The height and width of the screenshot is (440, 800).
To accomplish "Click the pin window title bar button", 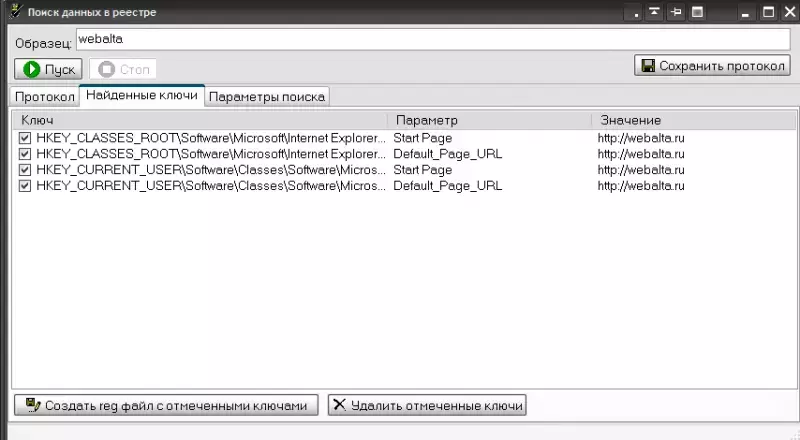I will 676,12.
